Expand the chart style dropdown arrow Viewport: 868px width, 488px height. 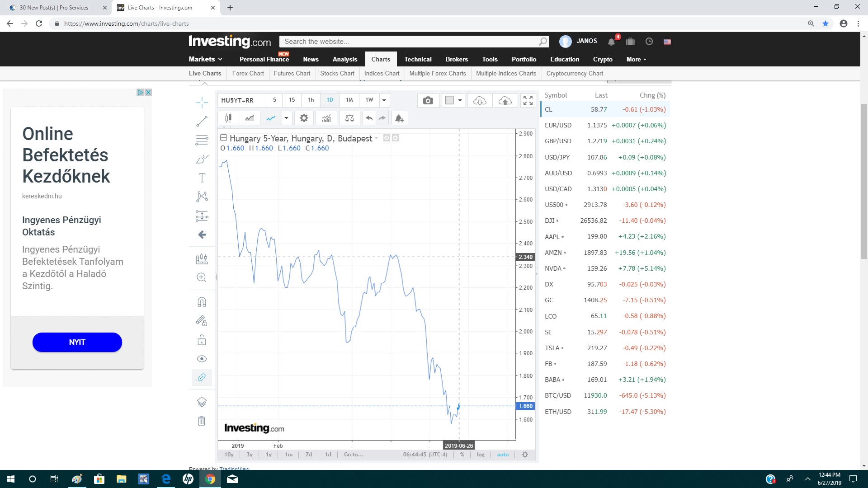tap(286, 118)
